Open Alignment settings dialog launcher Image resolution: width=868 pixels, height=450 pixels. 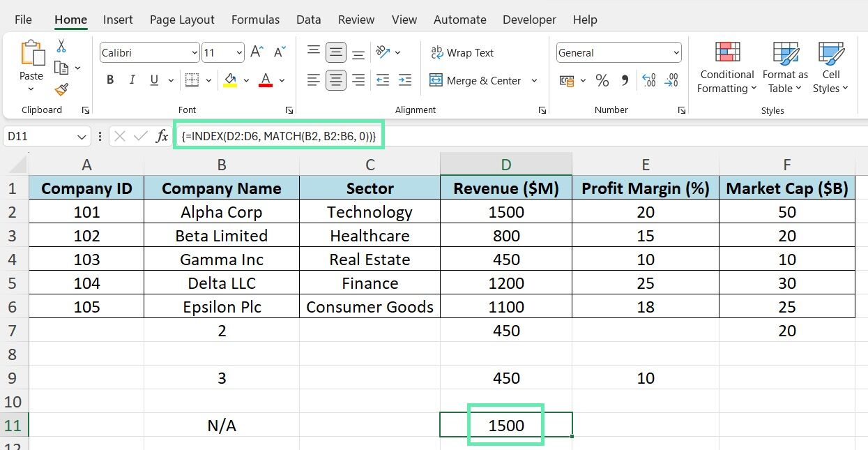coord(542,110)
